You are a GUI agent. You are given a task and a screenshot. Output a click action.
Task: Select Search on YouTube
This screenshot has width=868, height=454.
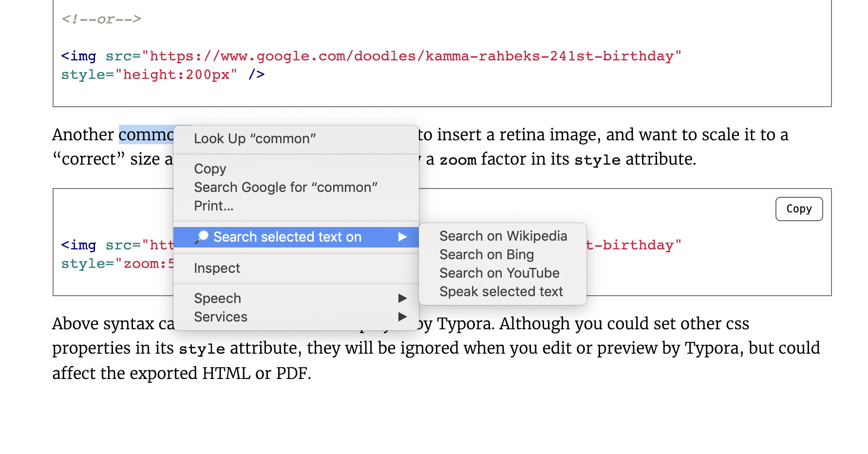503,273
